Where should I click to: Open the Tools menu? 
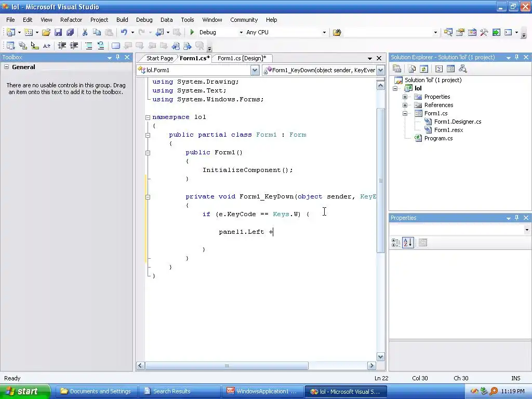tap(187, 20)
